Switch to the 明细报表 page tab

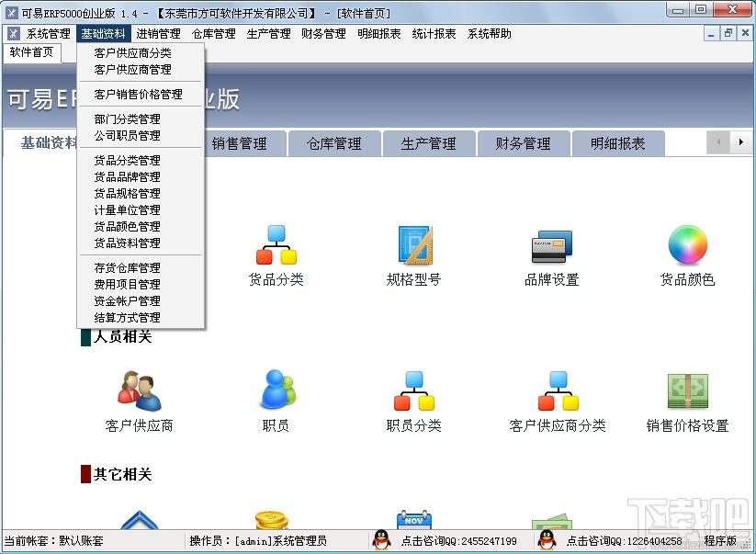coord(618,143)
